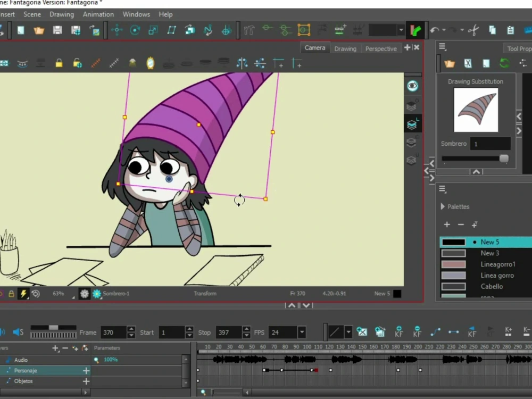Viewport: 532px width, 399px height.
Task: Click the Remove Keyframe icon
Action: pos(418,332)
